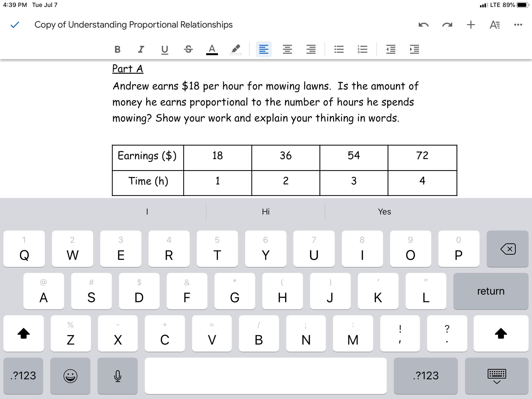
Task: Insert a bulleted list
Action: click(339, 49)
